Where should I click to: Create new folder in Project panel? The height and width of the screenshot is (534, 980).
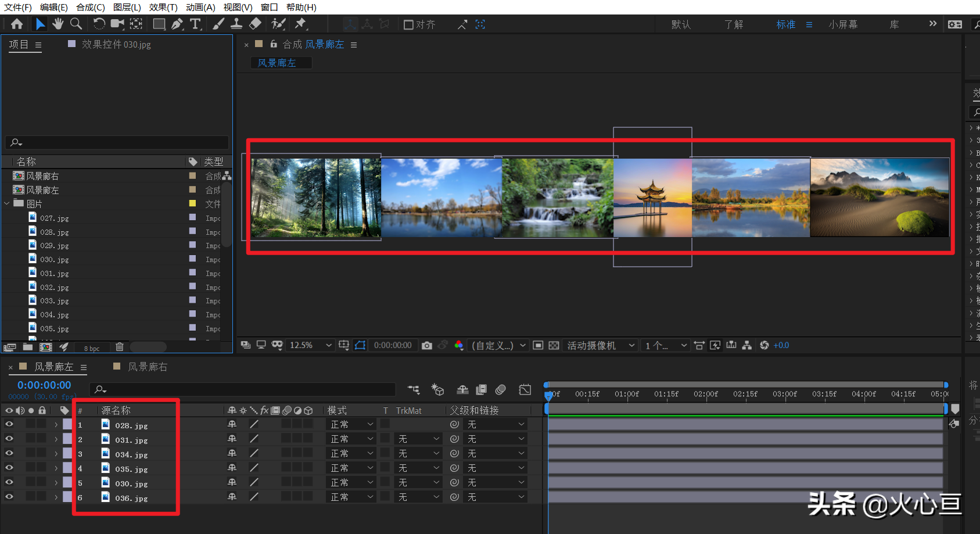coord(27,347)
